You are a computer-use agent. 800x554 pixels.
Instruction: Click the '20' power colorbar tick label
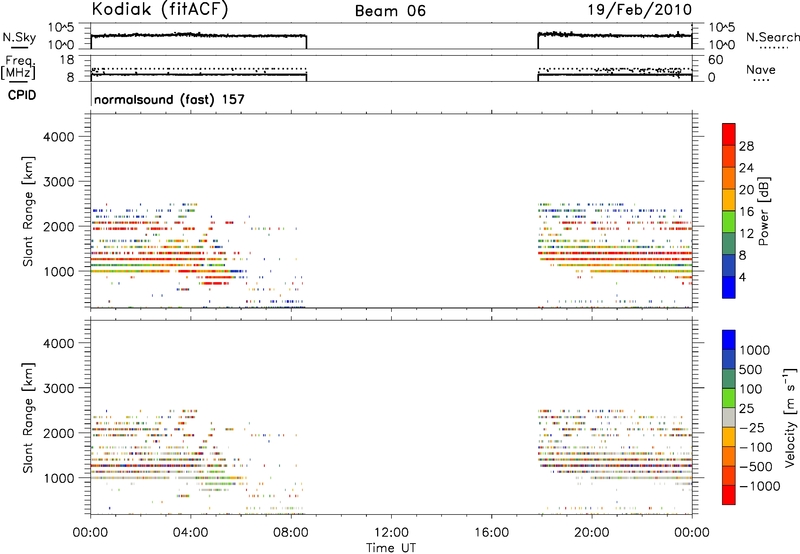point(746,190)
